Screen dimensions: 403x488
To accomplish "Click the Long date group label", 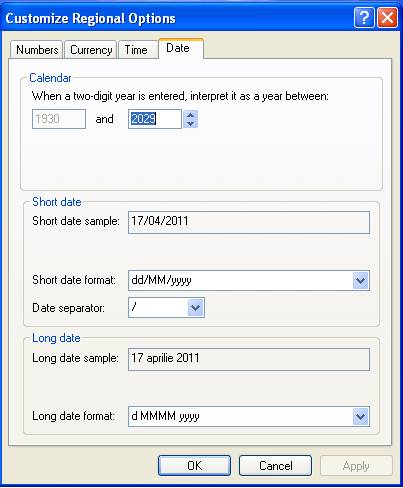I will click(56, 338).
